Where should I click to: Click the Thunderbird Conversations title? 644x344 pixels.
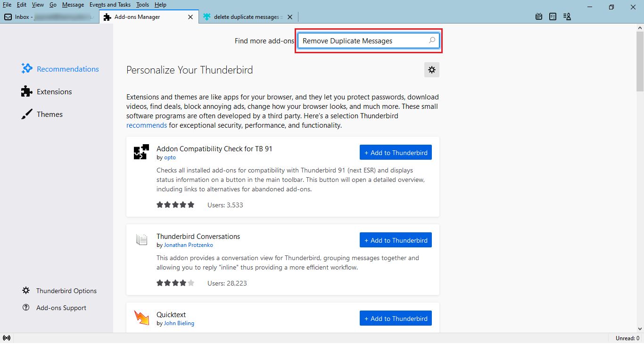tap(198, 236)
